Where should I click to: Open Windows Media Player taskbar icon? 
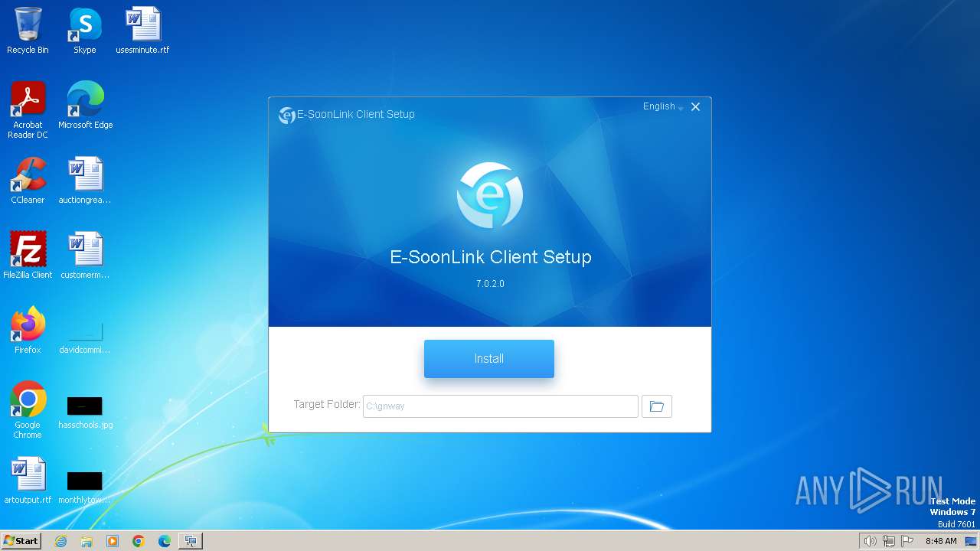[113, 541]
